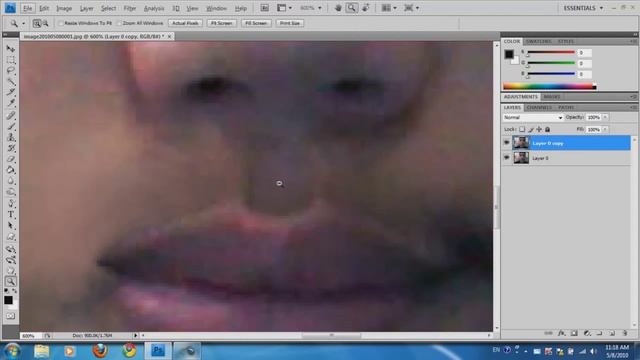
Task: Select the Rectangular Marquee tool
Action: [x=11, y=60]
